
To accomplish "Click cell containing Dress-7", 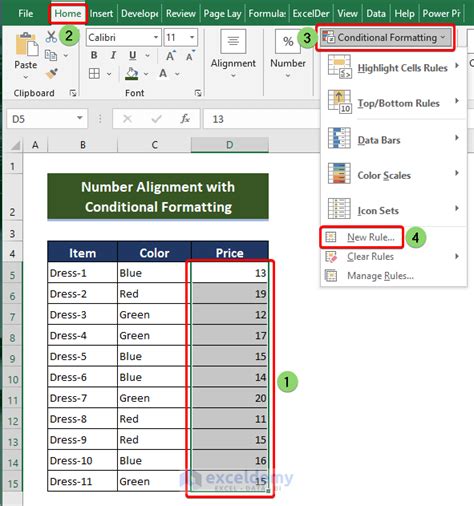I will (x=82, y=398).
